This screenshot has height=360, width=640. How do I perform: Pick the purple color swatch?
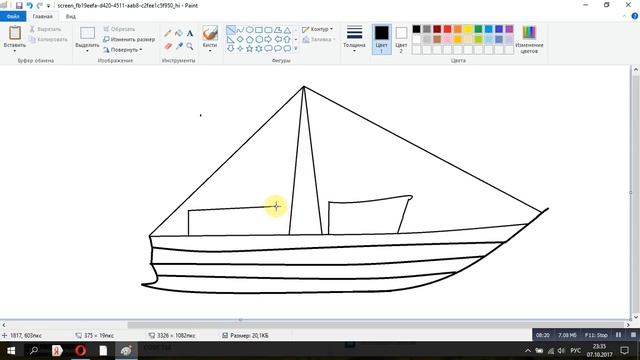[509, 29]
